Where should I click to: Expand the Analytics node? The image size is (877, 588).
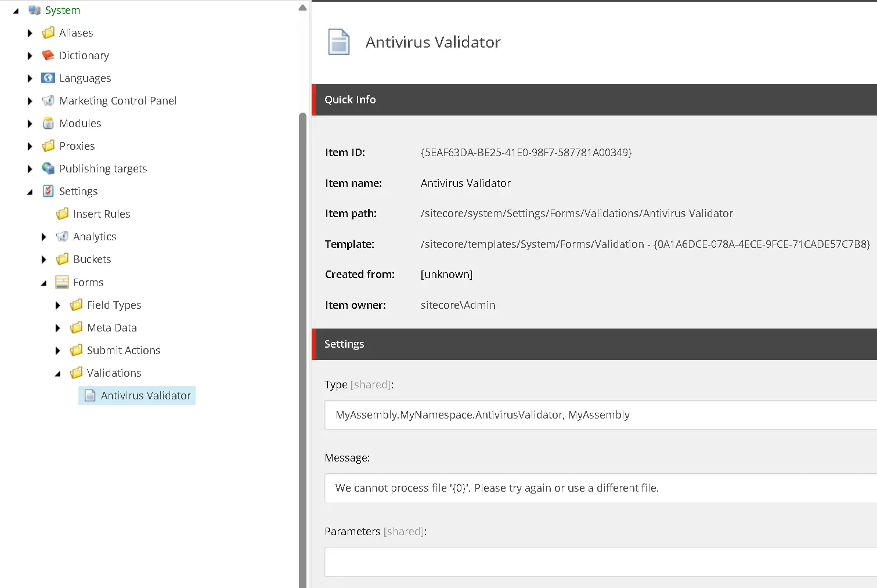click(44, 237)
